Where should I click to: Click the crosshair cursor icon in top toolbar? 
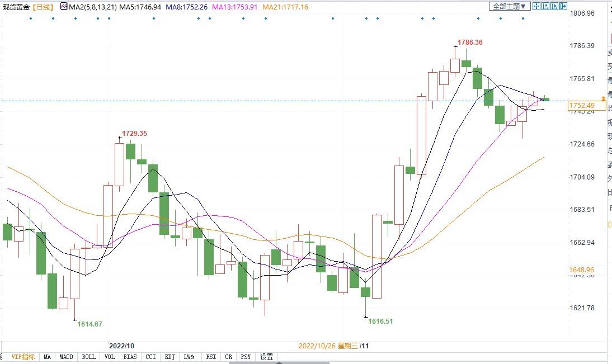coord(536,6)
